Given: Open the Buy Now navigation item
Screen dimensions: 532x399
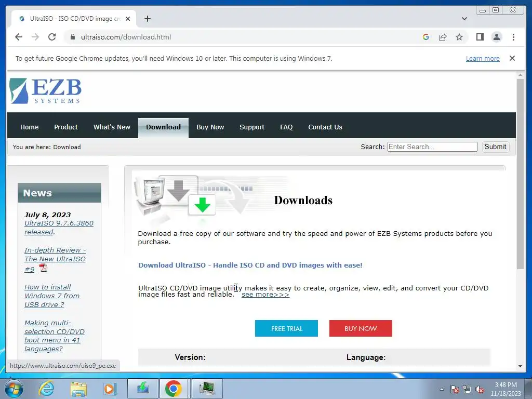Looking at the screenshot, I should click(x=210, y=127).
